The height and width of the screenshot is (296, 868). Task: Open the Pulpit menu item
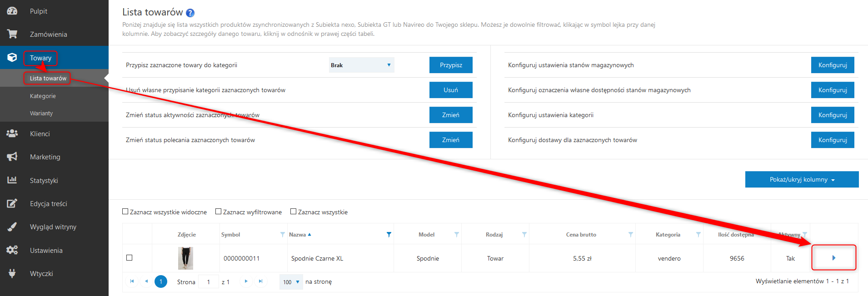point(39,11)
